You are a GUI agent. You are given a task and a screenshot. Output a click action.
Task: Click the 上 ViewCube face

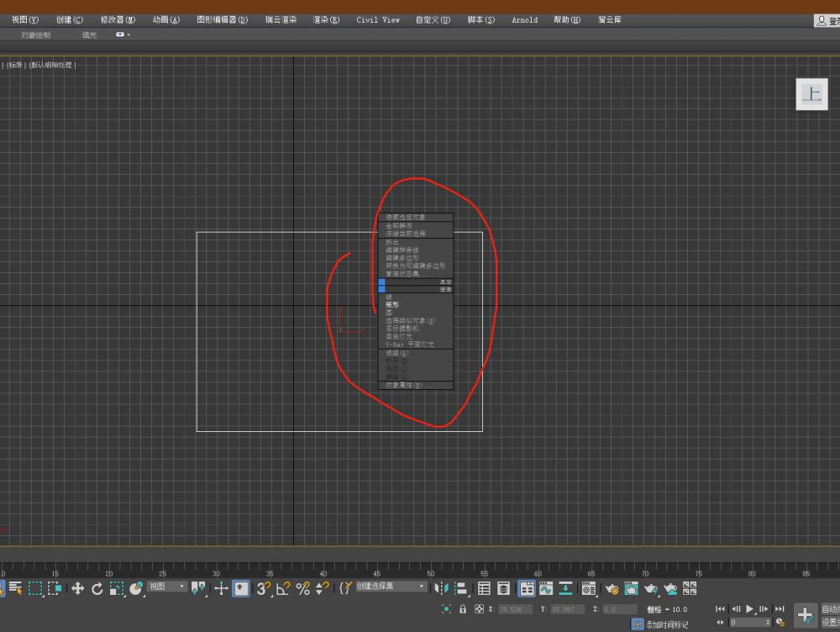pos(811,94)
